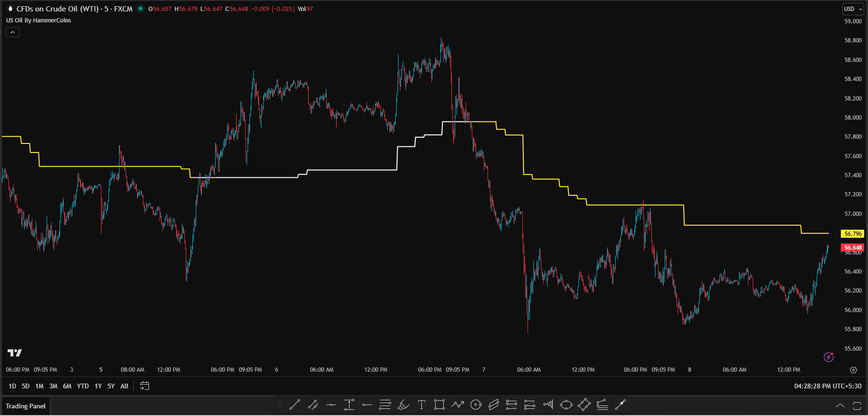This screenshot has height=416, width=868.
Task: Set chart range to 1Y
Action: click(x=98, y=386)
